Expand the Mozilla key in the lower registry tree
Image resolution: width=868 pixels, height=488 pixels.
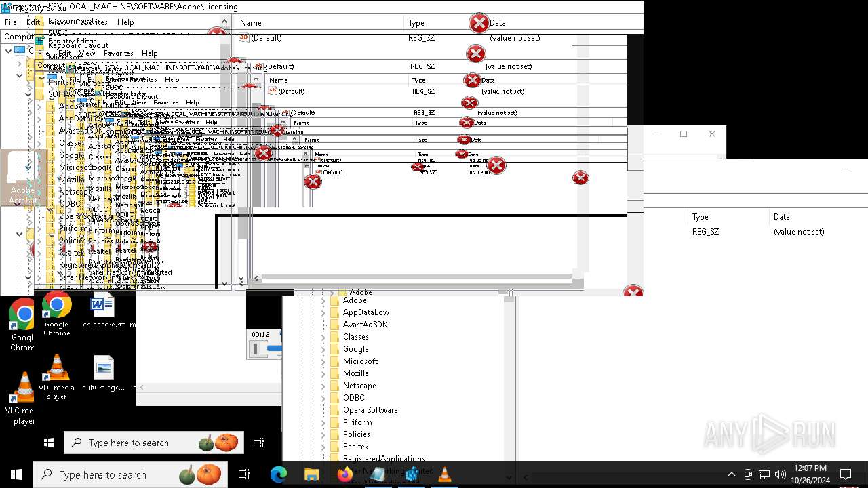[323, 373]
